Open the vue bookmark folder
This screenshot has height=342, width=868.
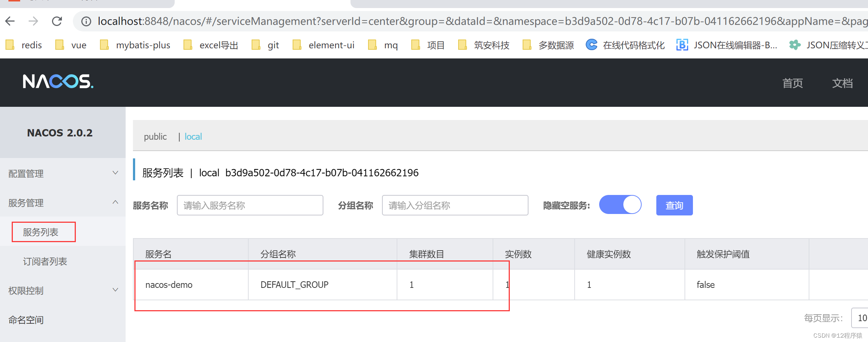pyautogui.click(x=71, y=45)
